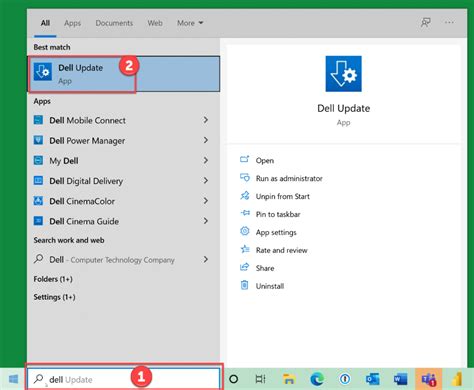Expand the Dell web search result chevron
474x390 pixels.
click(206, 259)
